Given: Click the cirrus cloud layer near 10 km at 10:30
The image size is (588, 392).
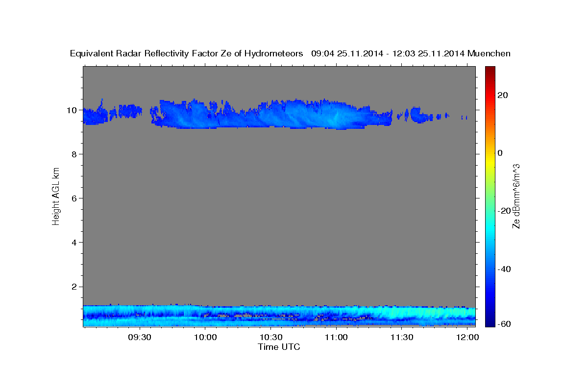Looking at the screenshot, I should (271, 115).
